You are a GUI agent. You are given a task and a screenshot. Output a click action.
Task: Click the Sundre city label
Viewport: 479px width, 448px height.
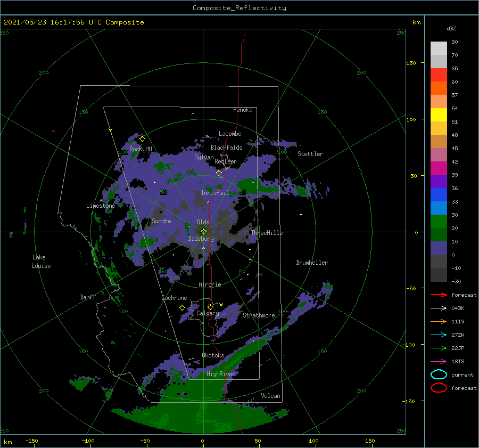click(161, 221)
